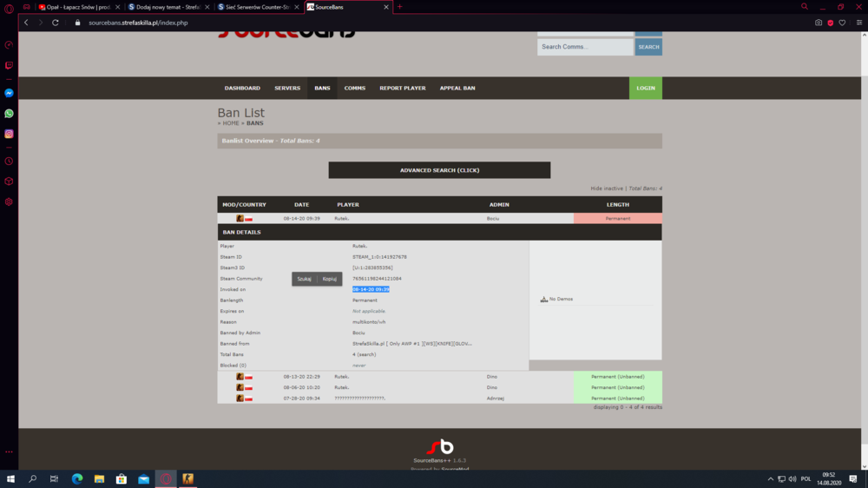Expand the 08-06-20 10:20 ban row

439,387
